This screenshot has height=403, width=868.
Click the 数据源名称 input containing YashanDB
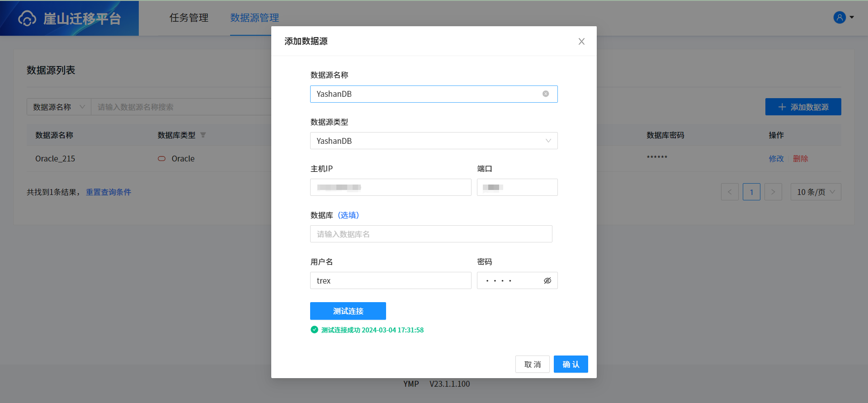pyautogui.click(x=434, y=94)
